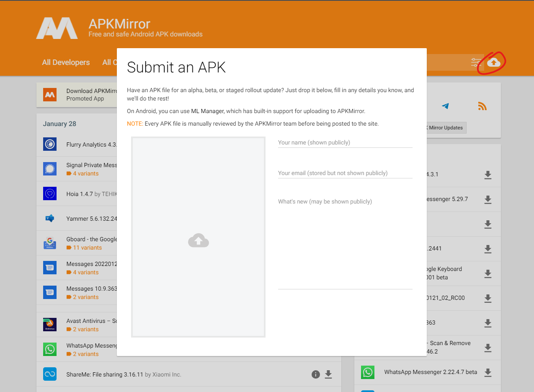The height and width of the screenshot is (392, 534).
Task: Click the Promoted App APKMirror icon
Action: pos(50,95)
